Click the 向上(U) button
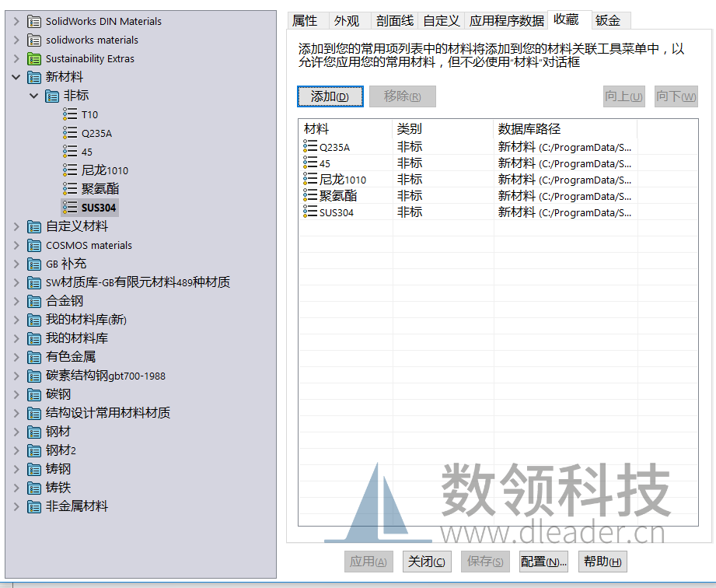 coord(623,96)
